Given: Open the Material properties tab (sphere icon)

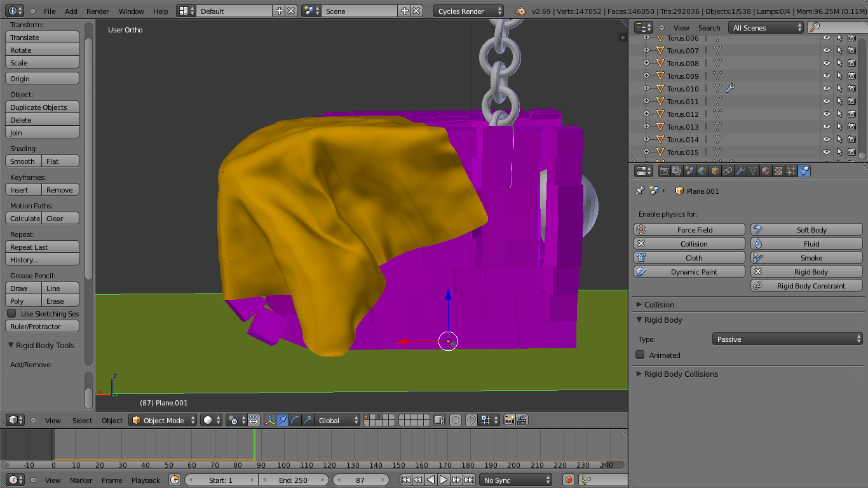Looking at the screenshot, I should coord(766,170).
